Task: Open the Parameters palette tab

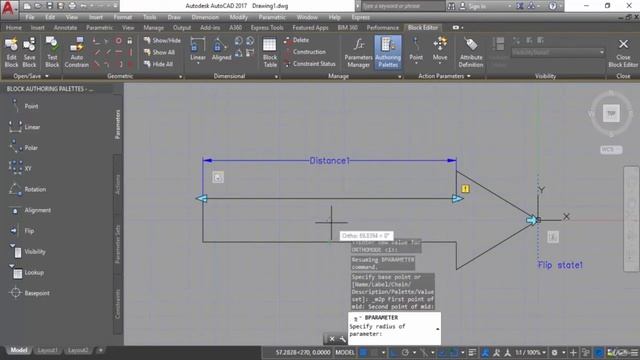Action: coord(118,124)
